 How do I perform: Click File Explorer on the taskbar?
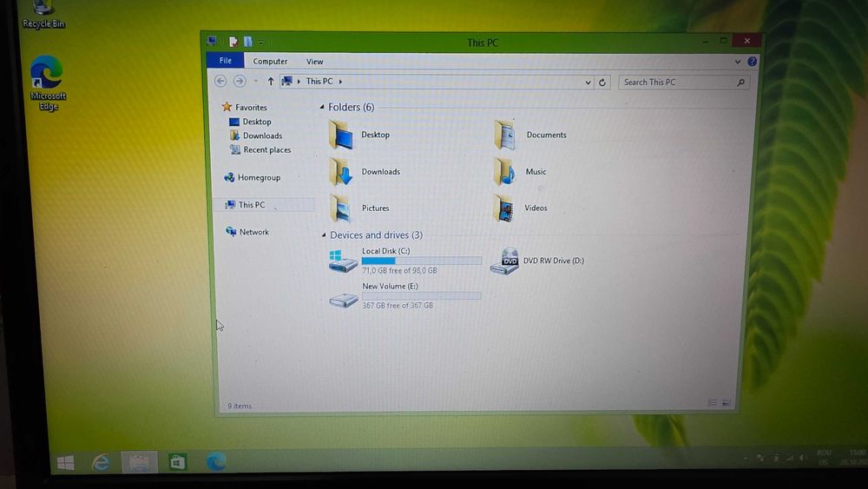click(x=139, y=462)
